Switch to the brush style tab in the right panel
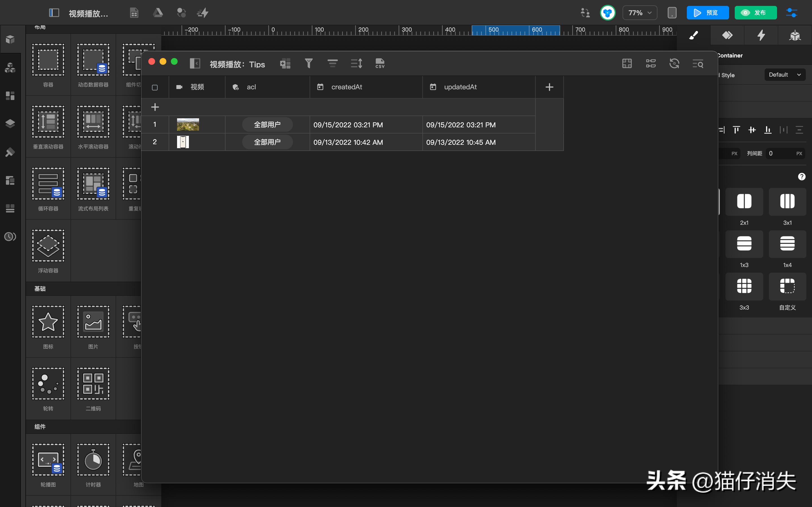The height and width of the screenshot is (507, 812). (694, 35)
